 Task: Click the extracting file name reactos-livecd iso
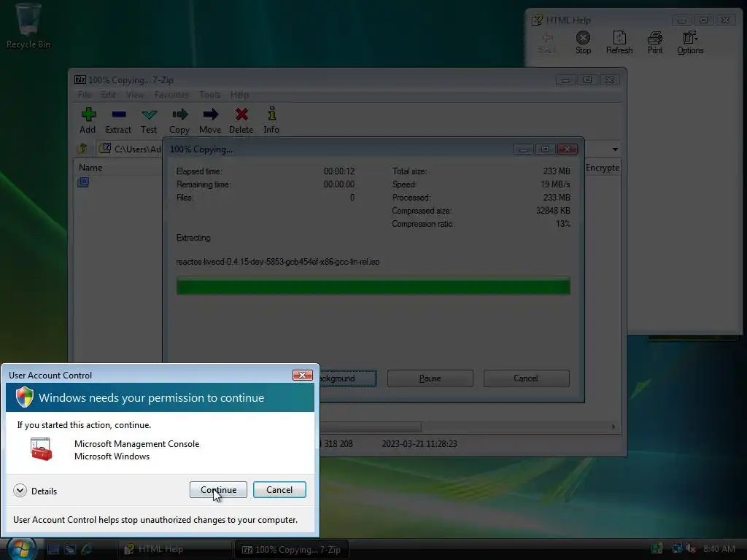(x=278, y=262)
